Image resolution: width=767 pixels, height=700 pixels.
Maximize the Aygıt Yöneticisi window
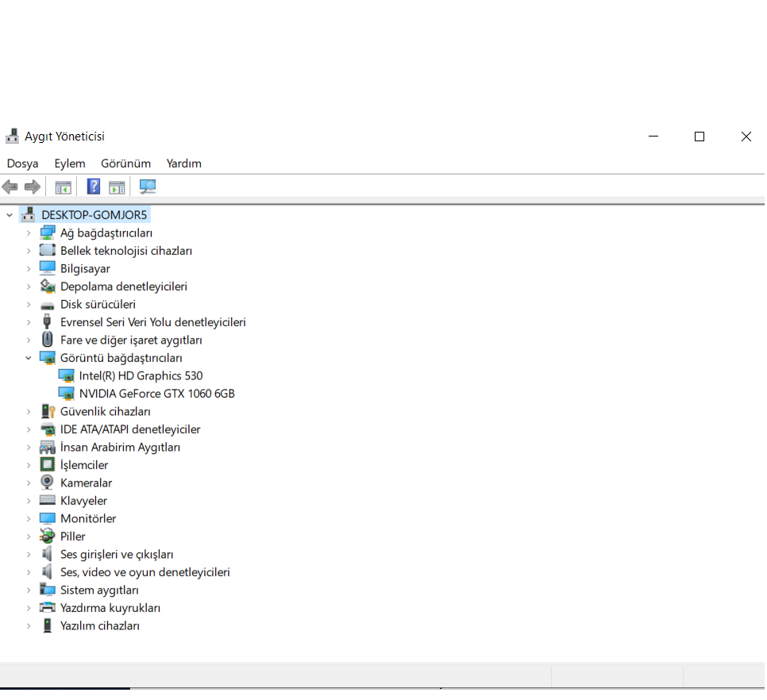pos(700,137)
